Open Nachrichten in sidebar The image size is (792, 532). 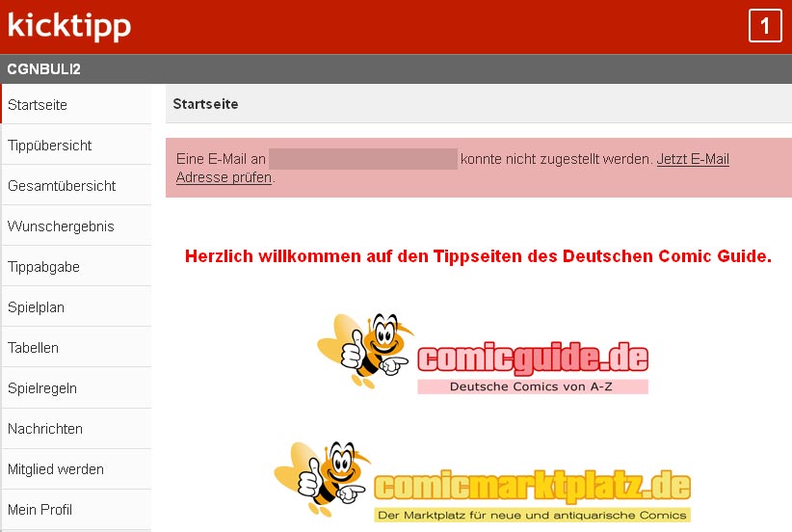coord(76,429)
